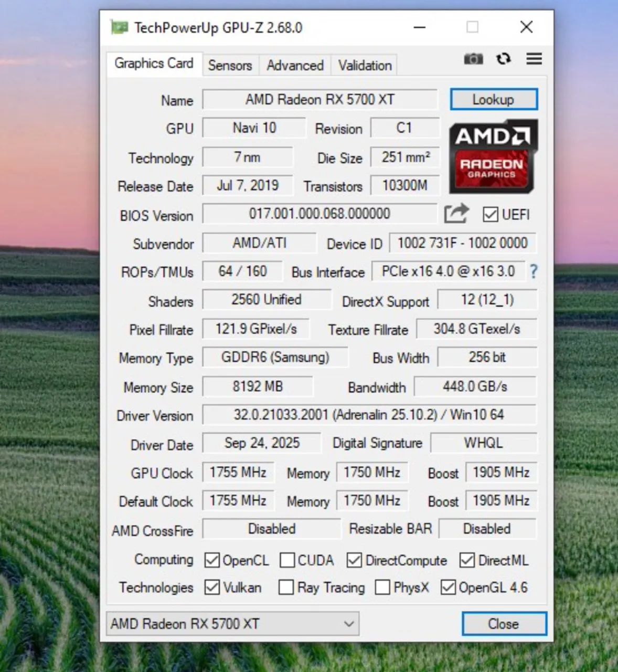Open the AMD Radeon RX 5700 XT dropdown

[232, 624]
